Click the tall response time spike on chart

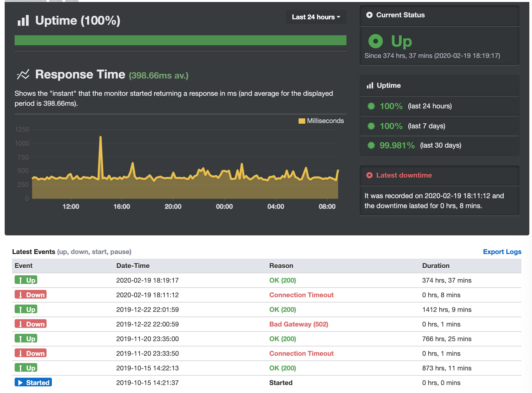tap(100, 138)
